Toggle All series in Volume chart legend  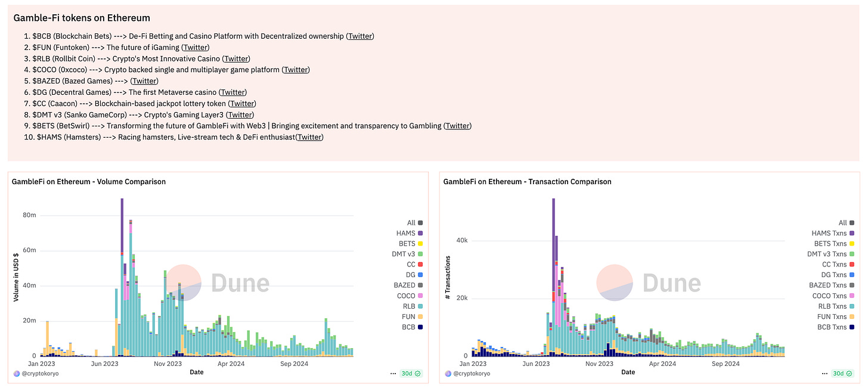pyautogui.click(x=415, y=223)
